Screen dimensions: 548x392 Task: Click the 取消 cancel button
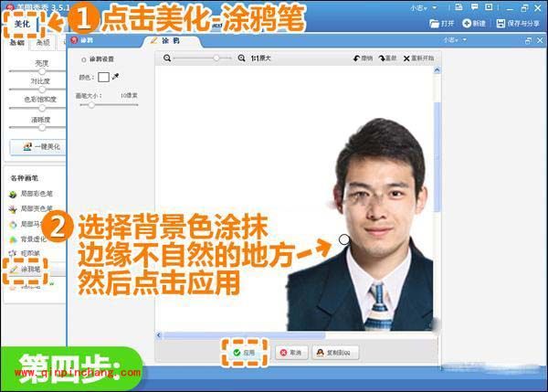coord(291,353)
